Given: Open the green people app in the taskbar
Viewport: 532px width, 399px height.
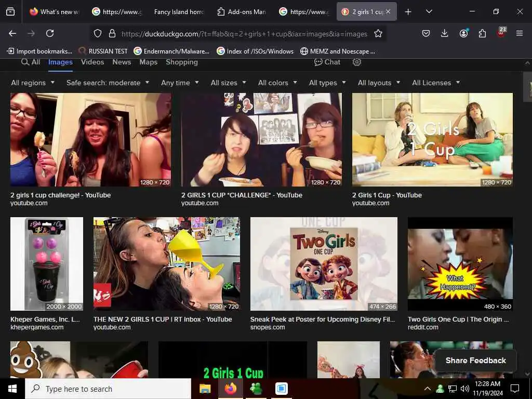Looking at the screenshot, I should click(x=256, y=389).
